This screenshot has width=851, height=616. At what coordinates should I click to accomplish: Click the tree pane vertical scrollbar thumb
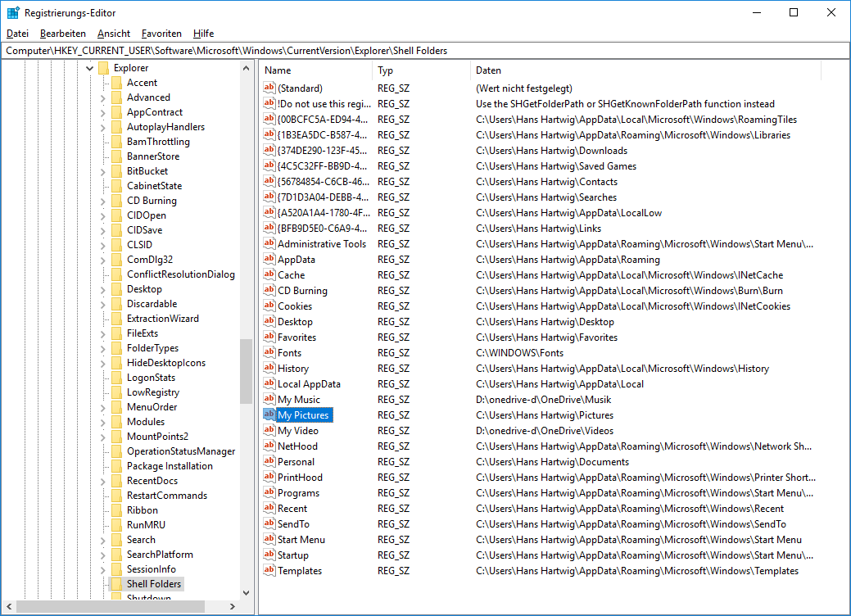[x=246, y=371]
